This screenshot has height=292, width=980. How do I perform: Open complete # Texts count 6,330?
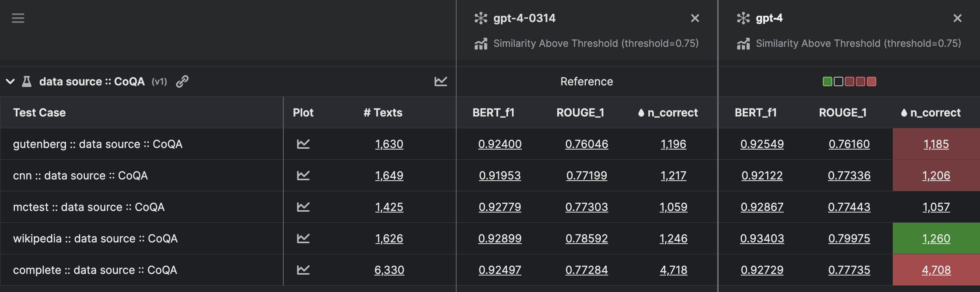tap(389, 270)
